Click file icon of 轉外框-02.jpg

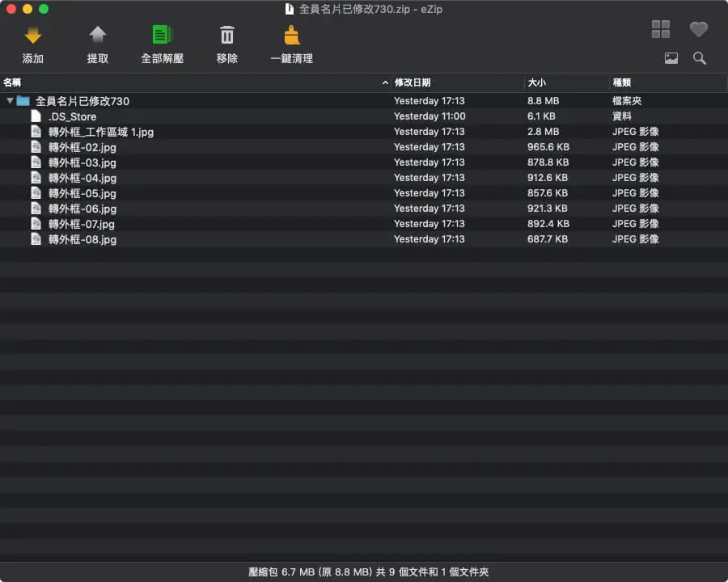pyautogui.click(x=36, y=146)
